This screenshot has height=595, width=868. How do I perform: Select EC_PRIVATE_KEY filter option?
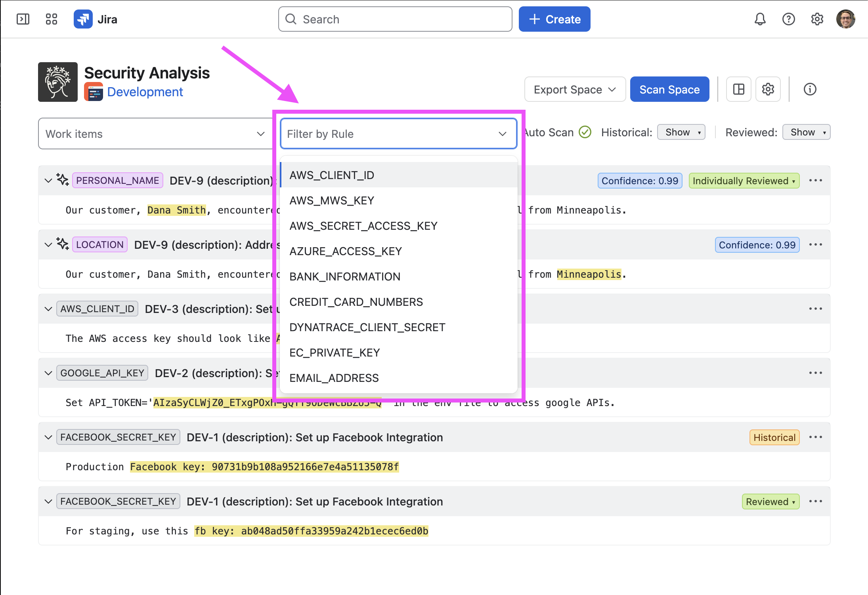[x=398, y=353]
